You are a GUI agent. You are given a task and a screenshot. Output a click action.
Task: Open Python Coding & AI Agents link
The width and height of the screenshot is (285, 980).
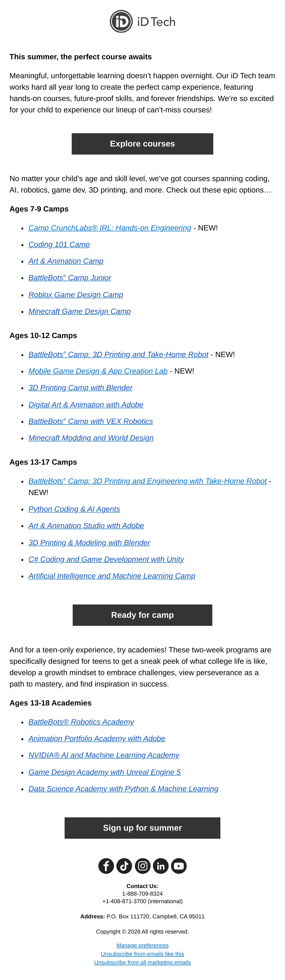(74, 509)
